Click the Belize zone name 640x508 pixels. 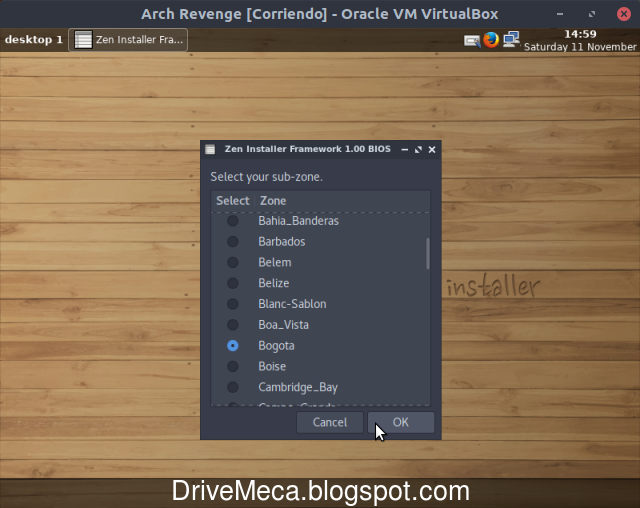274,283
